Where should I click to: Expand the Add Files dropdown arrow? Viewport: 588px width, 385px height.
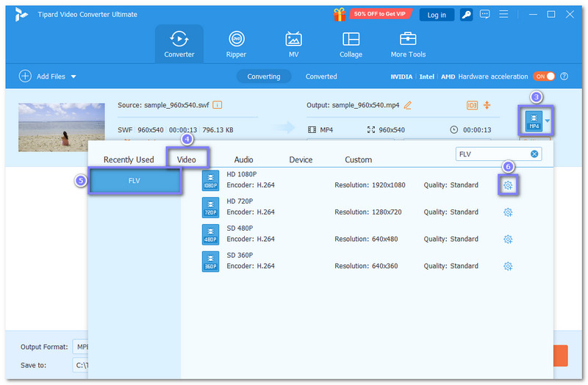[73, 76]
